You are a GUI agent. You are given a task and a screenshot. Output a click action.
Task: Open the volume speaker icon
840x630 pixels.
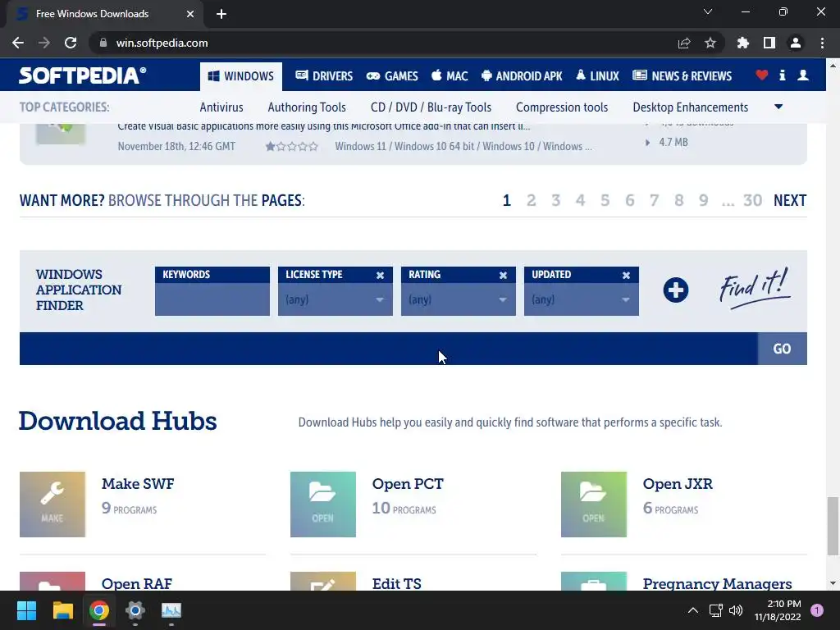[736, 610]
